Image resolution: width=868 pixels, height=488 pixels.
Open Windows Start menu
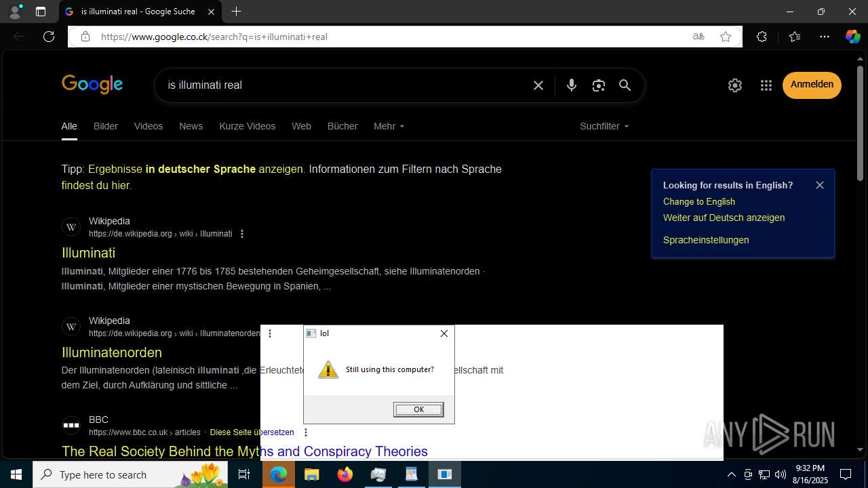pyautogui.click(x=16, y=474)
